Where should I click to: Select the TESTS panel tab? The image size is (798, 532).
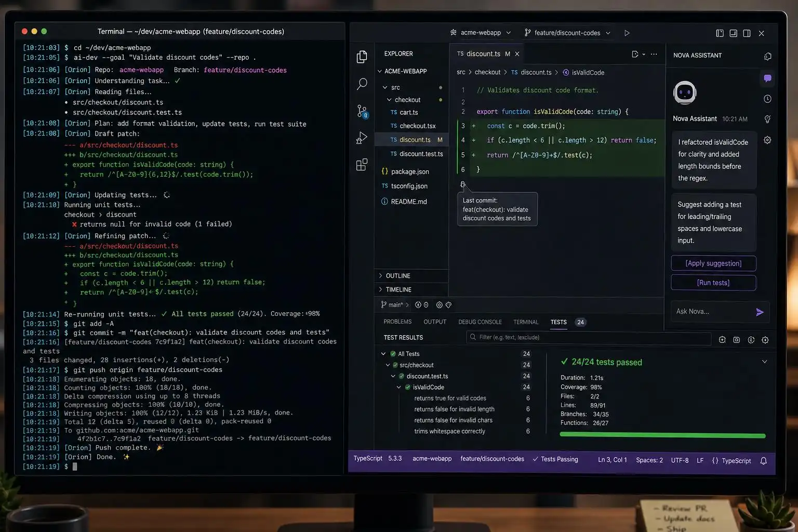[558, 322]
